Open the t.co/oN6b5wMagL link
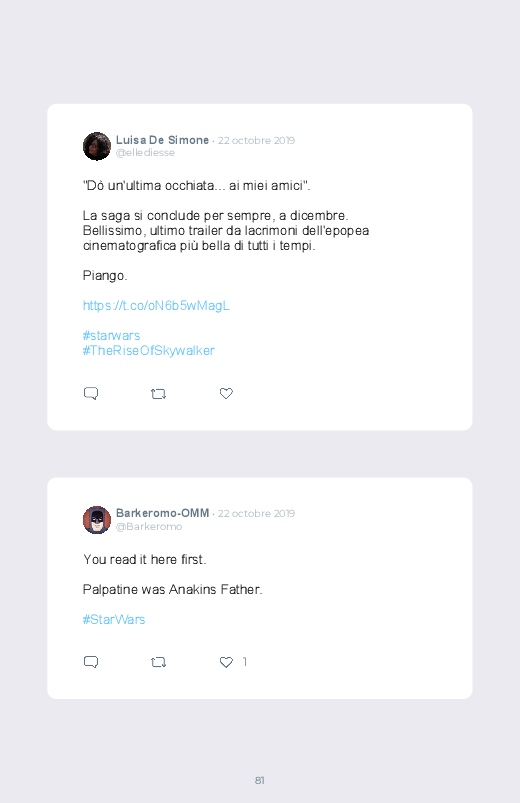This screenshot has width=520, height=803. [x=156, y=306]
